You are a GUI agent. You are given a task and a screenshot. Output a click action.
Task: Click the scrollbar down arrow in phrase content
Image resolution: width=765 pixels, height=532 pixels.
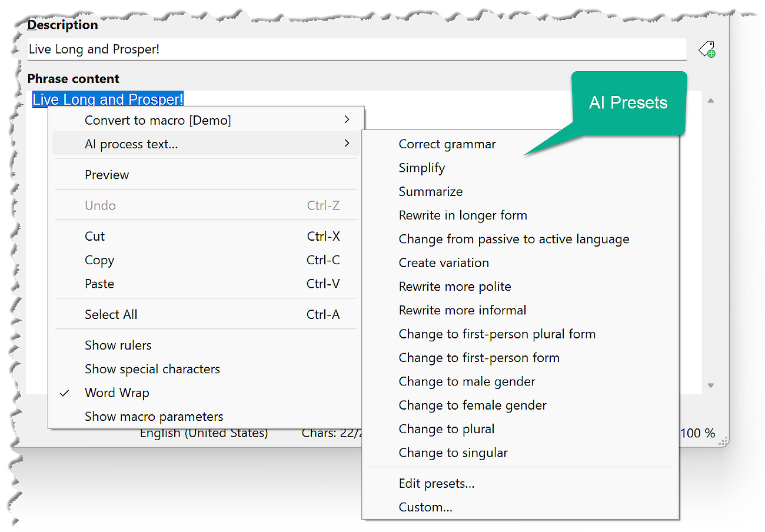tap(710, 385)
